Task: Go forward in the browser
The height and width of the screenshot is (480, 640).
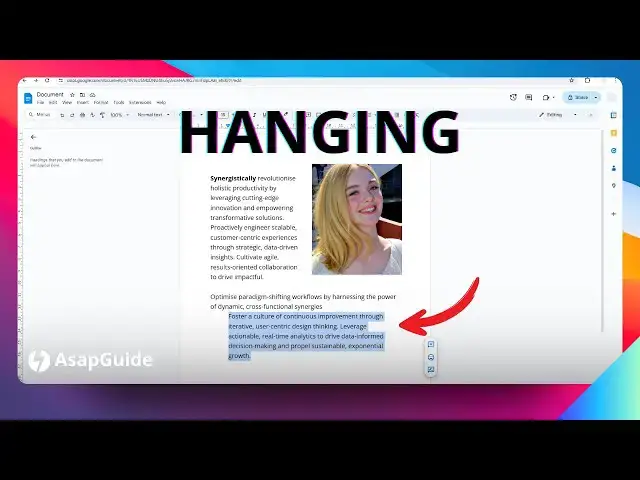Action: (36, 80)
